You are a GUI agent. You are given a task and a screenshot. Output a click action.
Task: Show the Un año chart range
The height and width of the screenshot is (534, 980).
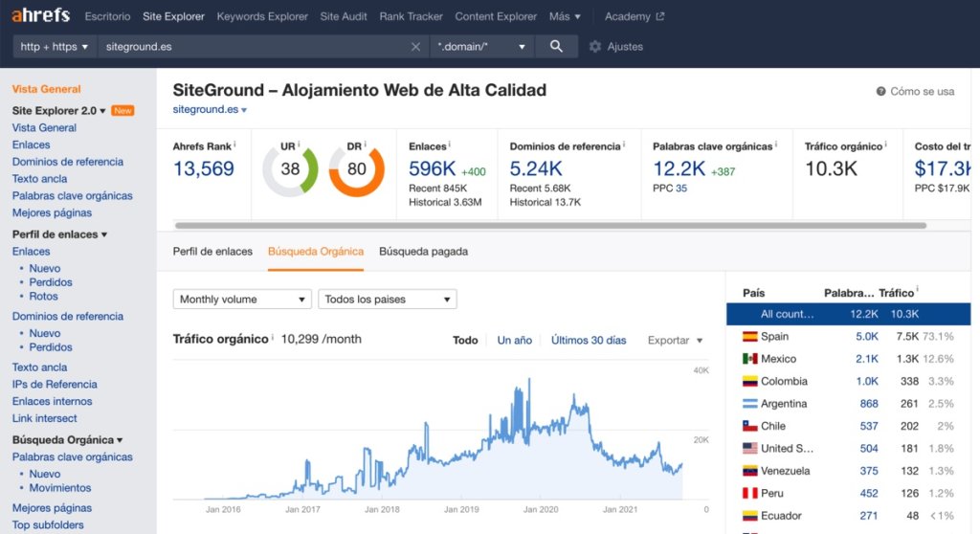[x=514, y=340]
